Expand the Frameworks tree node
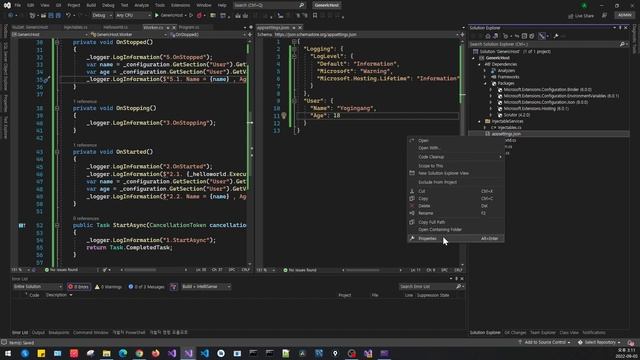 (485, 77)
